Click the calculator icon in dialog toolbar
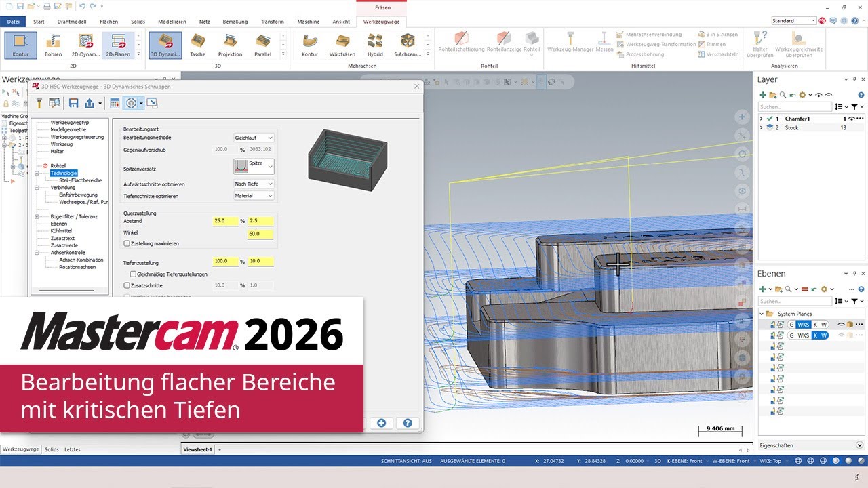This screenshot has width=868, height=488. pyautogui.click(x=115, y=103)
